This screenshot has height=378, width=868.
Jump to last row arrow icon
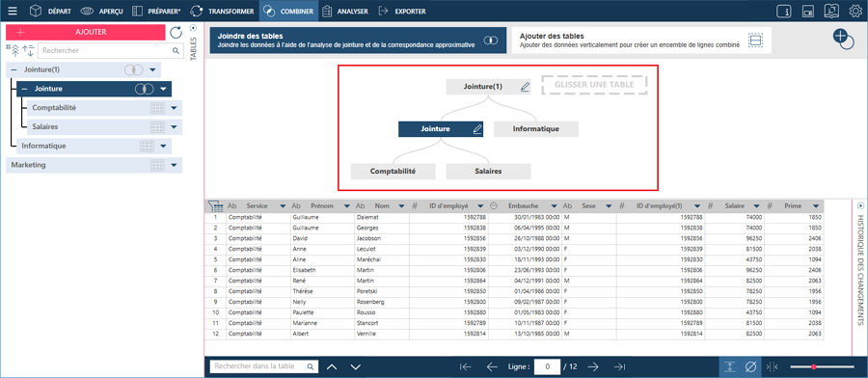point(620,366)
